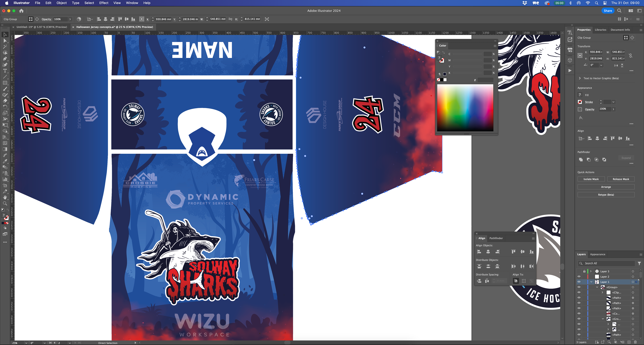Open the Object menu

click(62, 3)
